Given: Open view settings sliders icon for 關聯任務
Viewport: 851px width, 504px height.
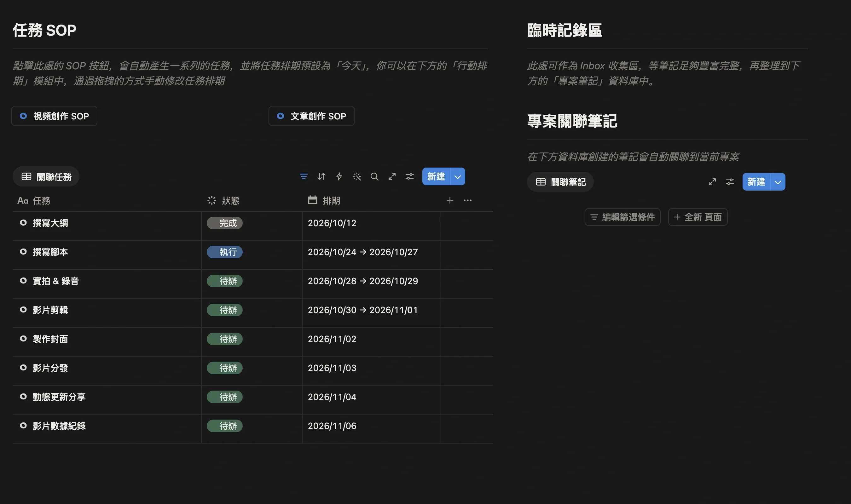Looking at the screenshot, I should (x=410, y=177).
